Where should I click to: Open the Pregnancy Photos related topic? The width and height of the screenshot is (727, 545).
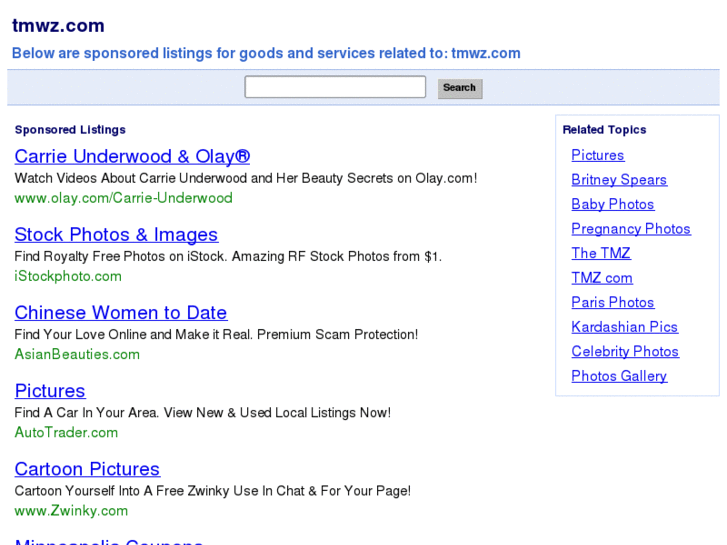point(630,229)
